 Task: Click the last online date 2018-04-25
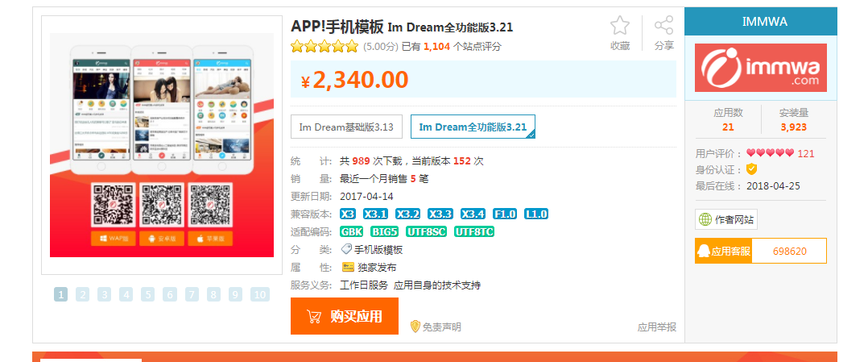pyautogui.click(x=773, y=185)
